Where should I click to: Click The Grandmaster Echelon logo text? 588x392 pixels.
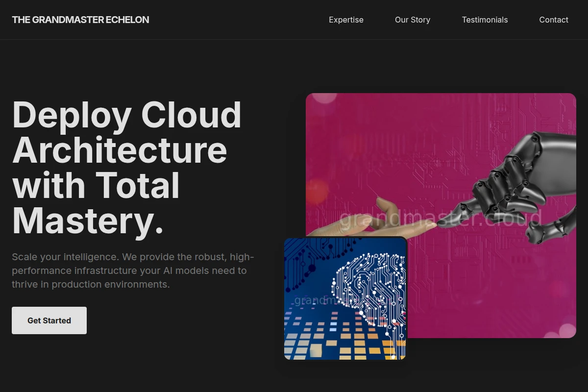coord(80,20)
